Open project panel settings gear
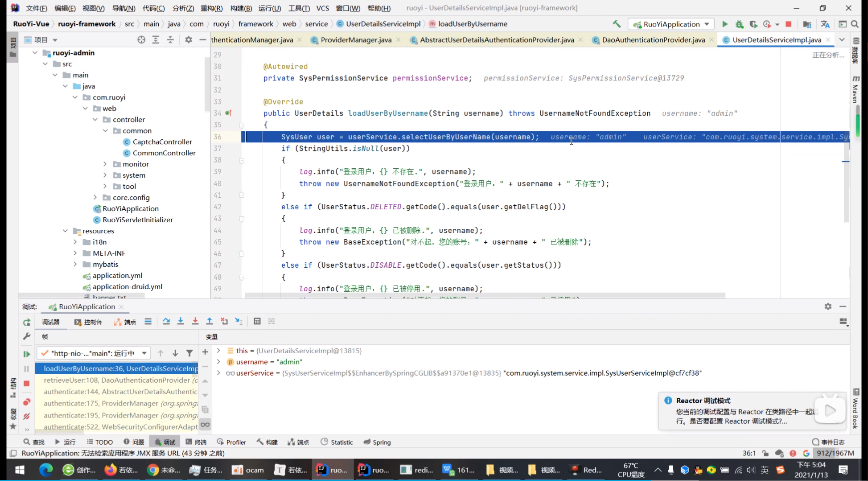 188,39
